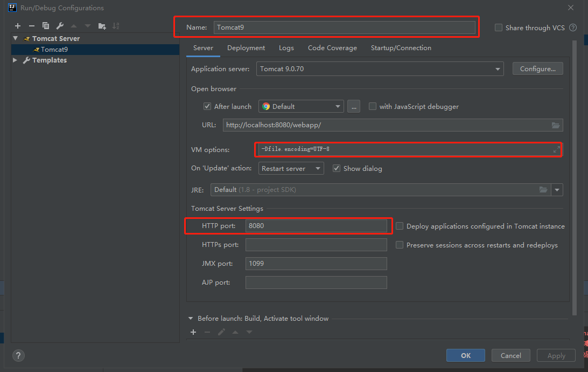Switch to the Deployment tab
The image size is (588, 372).
coord(246,48)
